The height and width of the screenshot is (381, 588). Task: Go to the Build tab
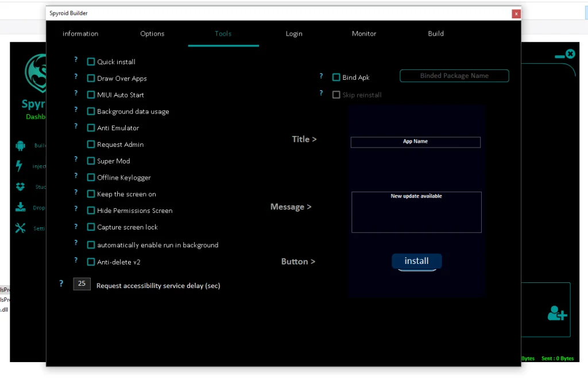click(436, 34)
